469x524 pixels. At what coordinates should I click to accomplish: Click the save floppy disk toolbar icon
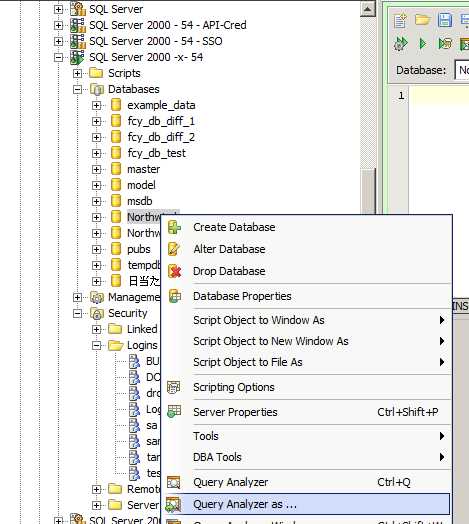click(445, 20)
